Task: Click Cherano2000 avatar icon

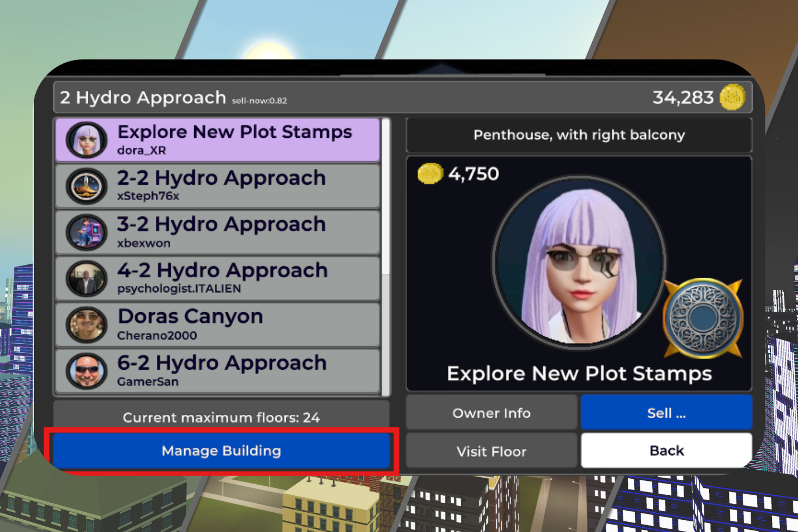Action: [x=86, y=325]
